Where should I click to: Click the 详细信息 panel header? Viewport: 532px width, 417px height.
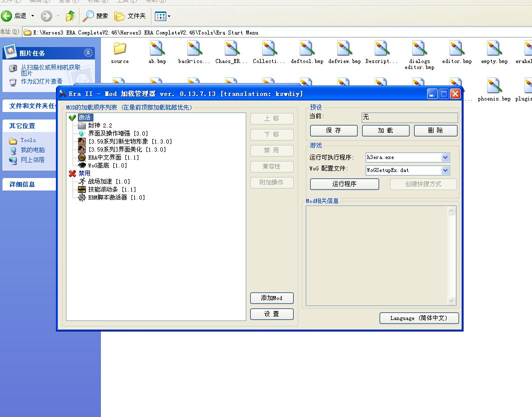coord(29,184)
